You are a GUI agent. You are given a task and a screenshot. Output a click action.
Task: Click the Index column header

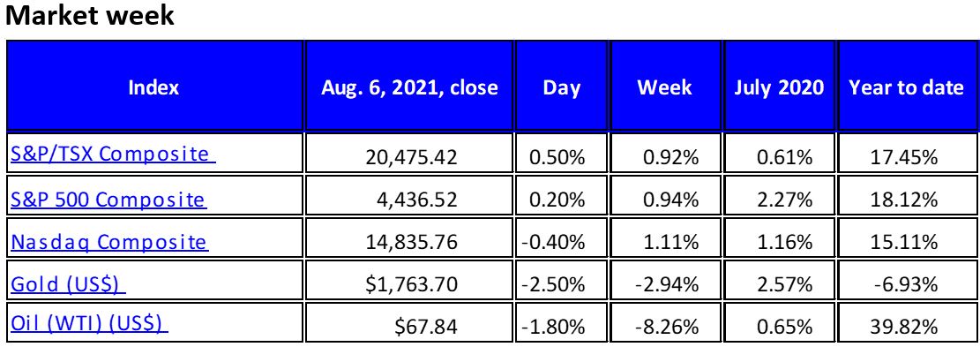click(x=153, y=87)
